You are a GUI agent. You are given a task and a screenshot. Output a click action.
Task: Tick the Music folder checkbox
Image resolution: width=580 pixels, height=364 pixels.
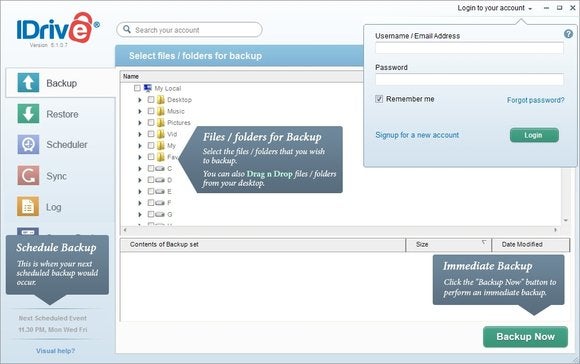(x=151, y=111)
